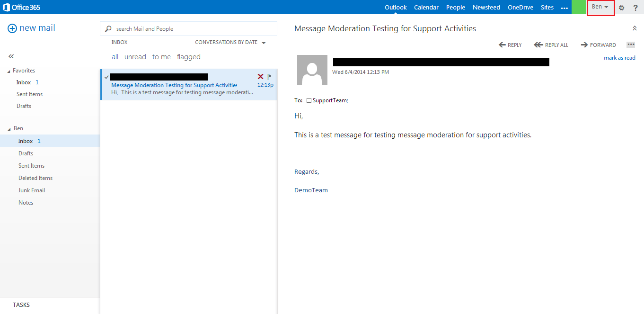Screen dimensions: 644x314
Task: Mark the message as read
Action: [x=619, y=57]
